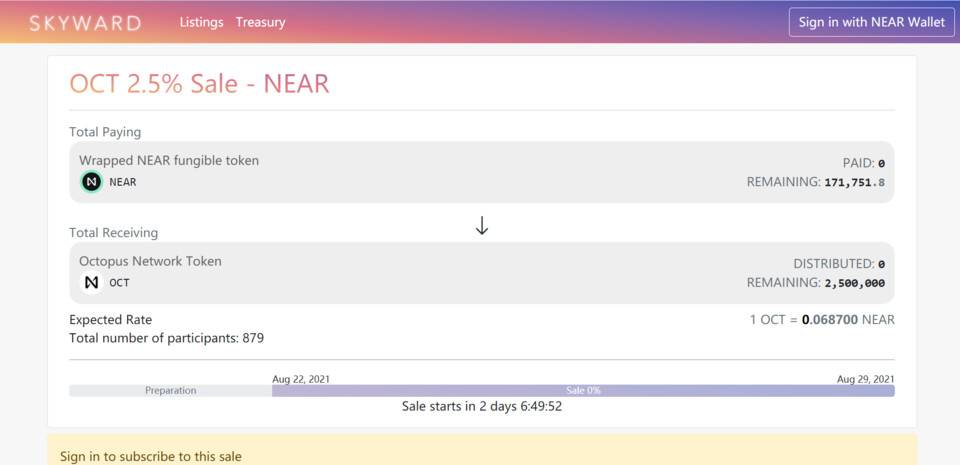This screenshot has width=960, height=465.
Task: Click the Preparation progress segment
Action: coord(170,390)
